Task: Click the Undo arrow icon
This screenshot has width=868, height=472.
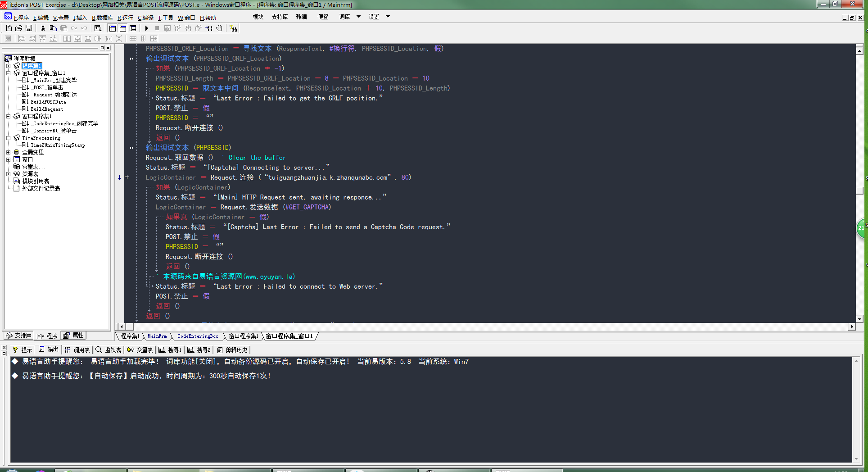Action: pyautogui.click(x=84, y=28)
